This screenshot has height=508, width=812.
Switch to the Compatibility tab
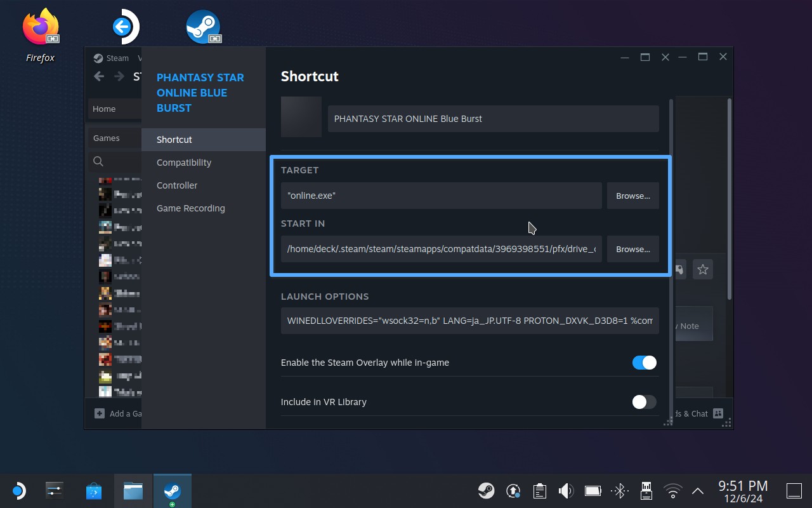point(184,163)
